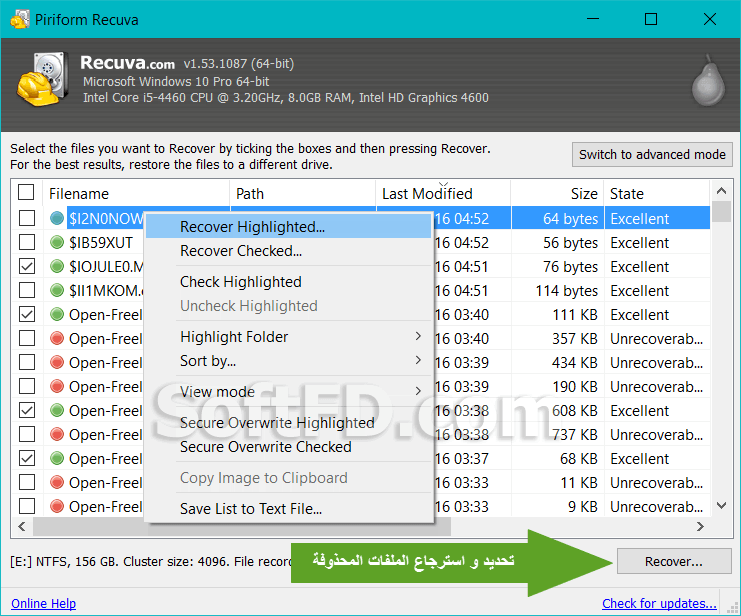Sort by Size column header
The image size is (741, 616).
coord(557,193)
